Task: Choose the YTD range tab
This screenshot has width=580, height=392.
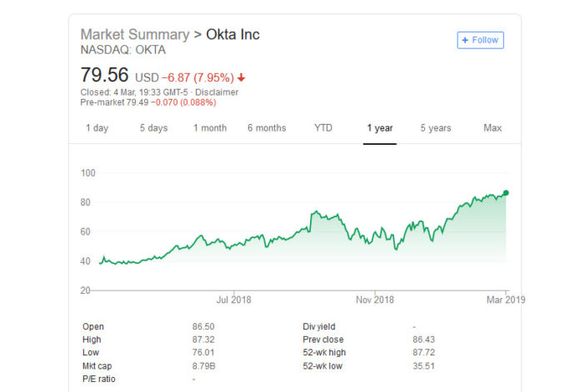Action: point(323,128)
